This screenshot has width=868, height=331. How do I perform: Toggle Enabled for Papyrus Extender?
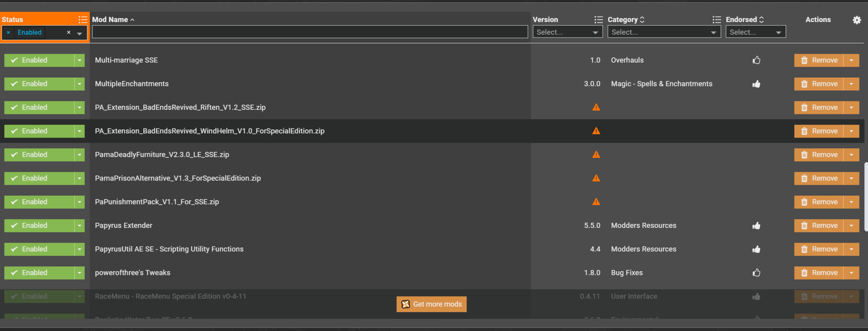click(x=39, y=225)
